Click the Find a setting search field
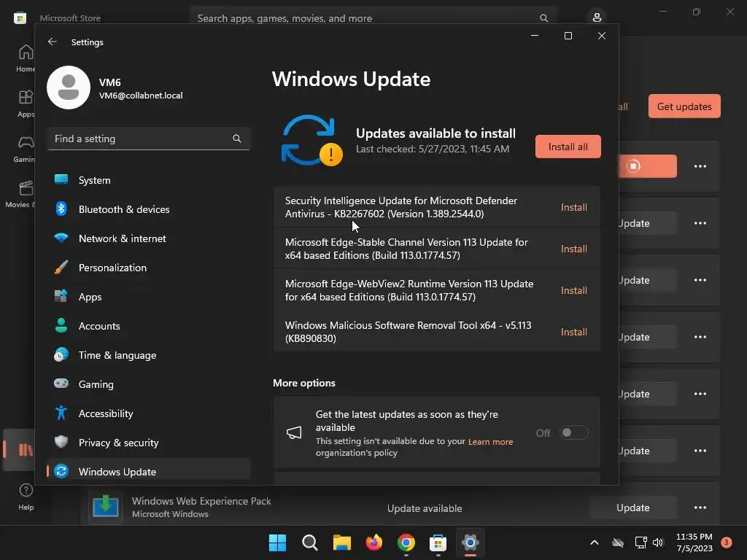 click(x=149, y=139)
